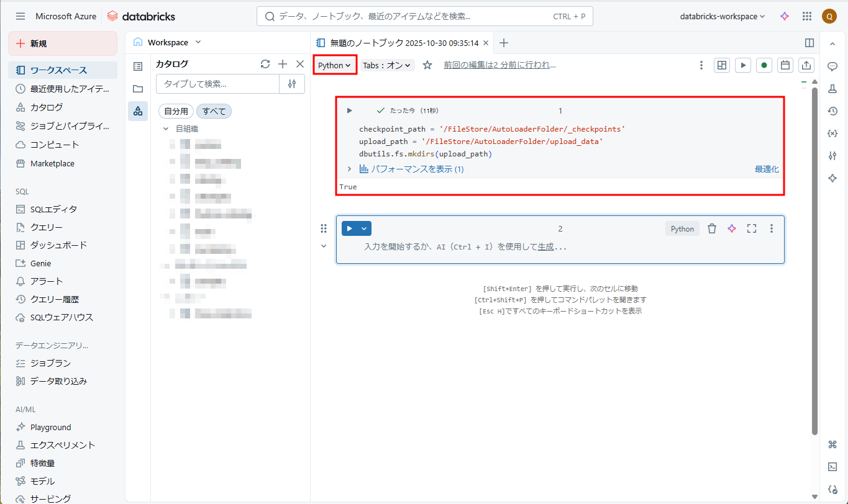Click the Run All play button in toolbar

coord(743,65)
